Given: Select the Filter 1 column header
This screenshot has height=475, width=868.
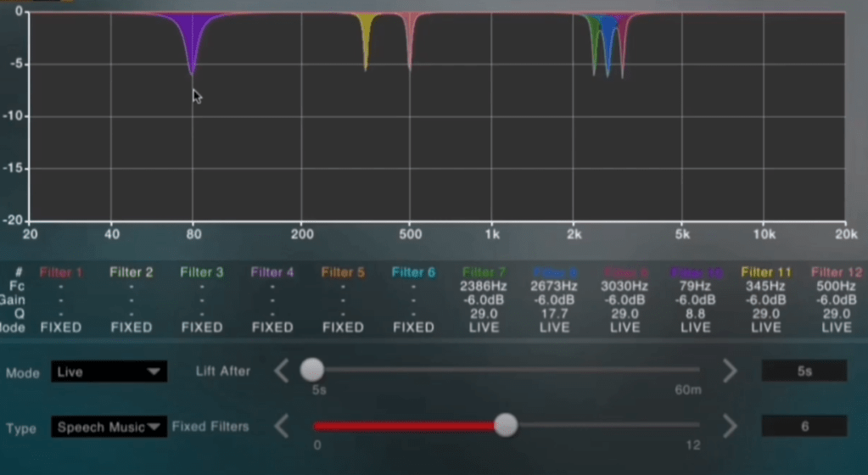Looking at the screenshot, I should coord(61,272).
